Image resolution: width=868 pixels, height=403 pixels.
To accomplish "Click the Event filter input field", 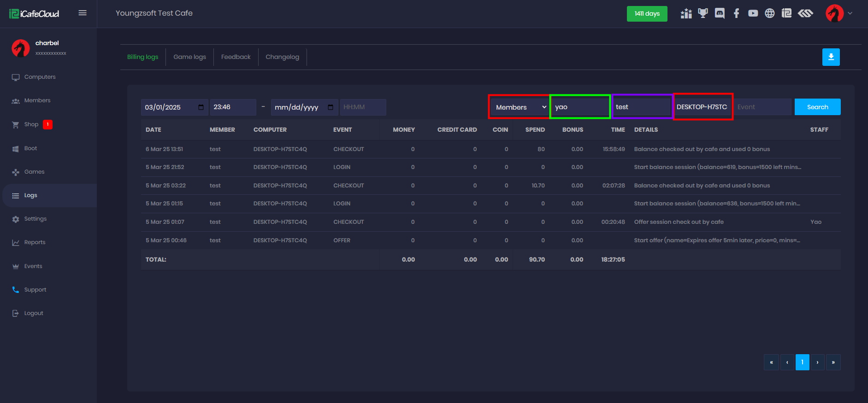I will pyautogui.click(x=762, y=107).
